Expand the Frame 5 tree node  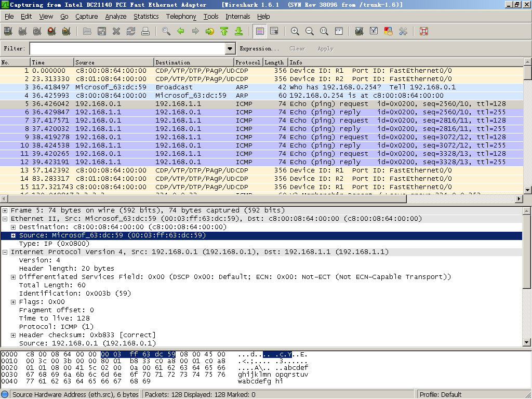pos(5,210)
